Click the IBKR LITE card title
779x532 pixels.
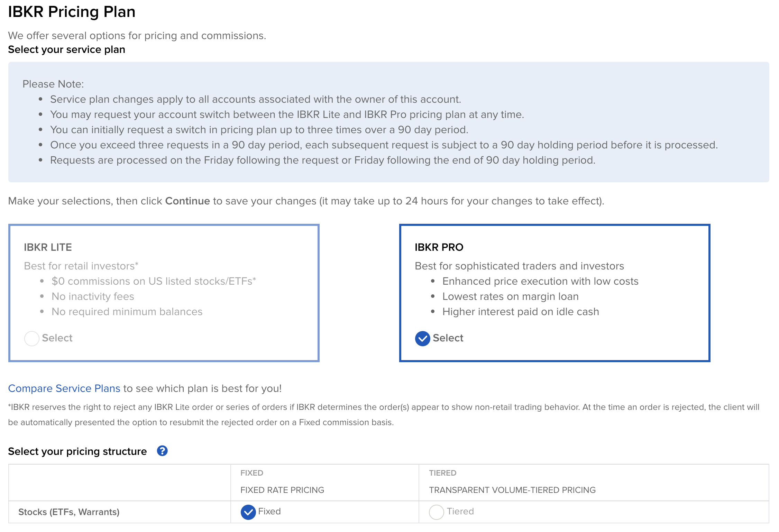click(48, 247)
